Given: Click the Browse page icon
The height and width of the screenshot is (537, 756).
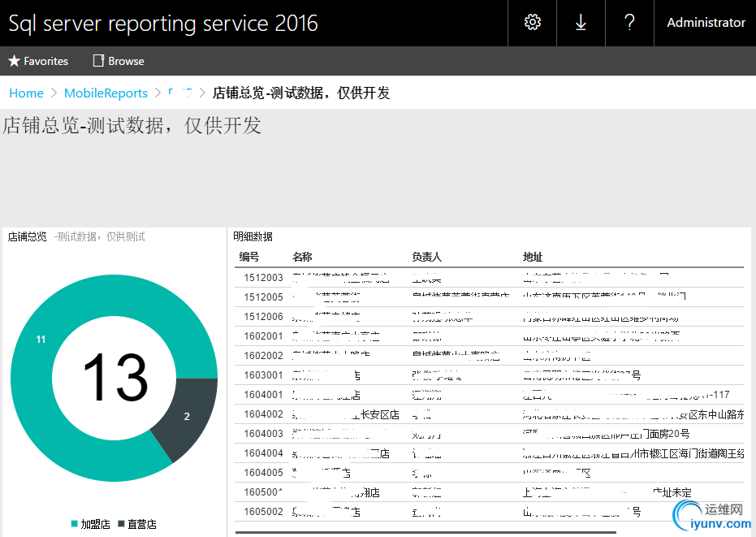Looking at the screenshot, I should pos(98,61).
